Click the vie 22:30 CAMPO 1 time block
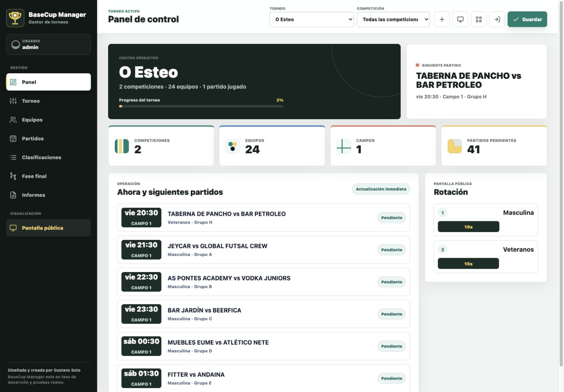This screenshot has width=564, height=392. (141, 282)
